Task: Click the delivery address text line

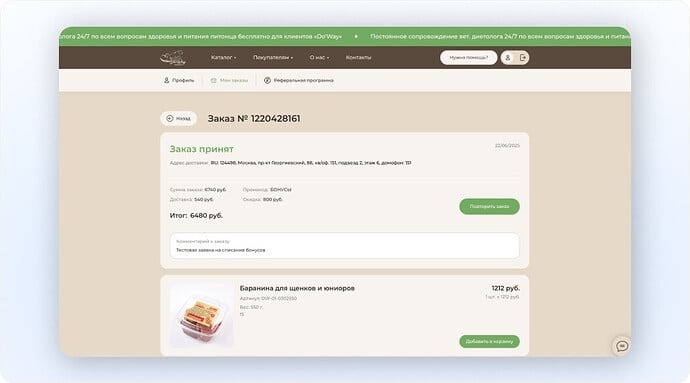Action: click(x=290, y=163)
